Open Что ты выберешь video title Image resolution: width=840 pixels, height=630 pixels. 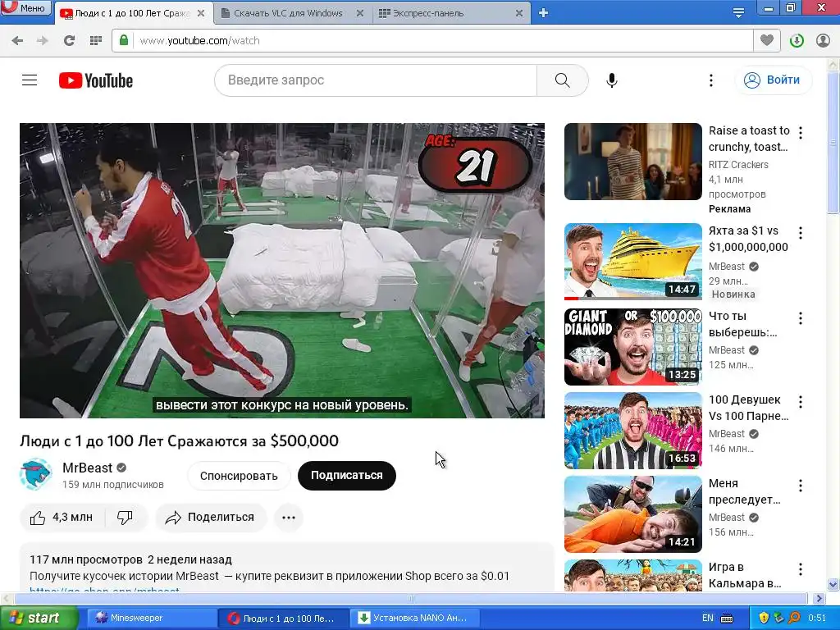click(742, 324)
